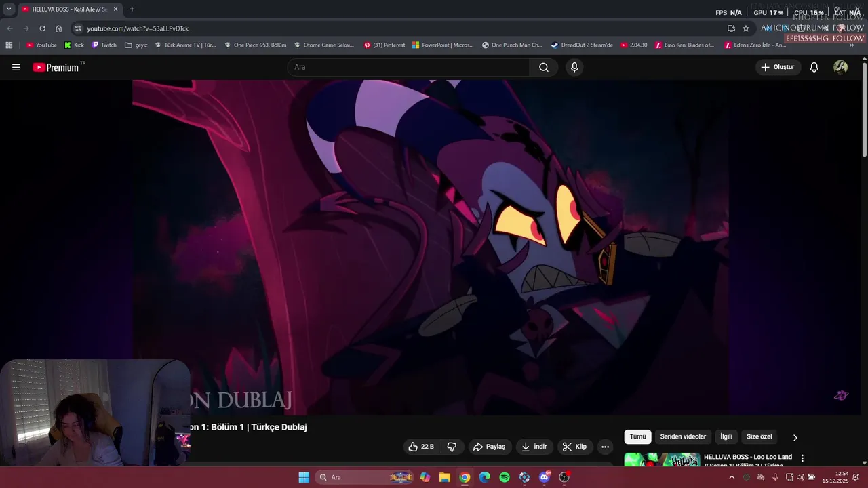
Task: Open File Explorer from taskbar
Action: click(445, 477)
